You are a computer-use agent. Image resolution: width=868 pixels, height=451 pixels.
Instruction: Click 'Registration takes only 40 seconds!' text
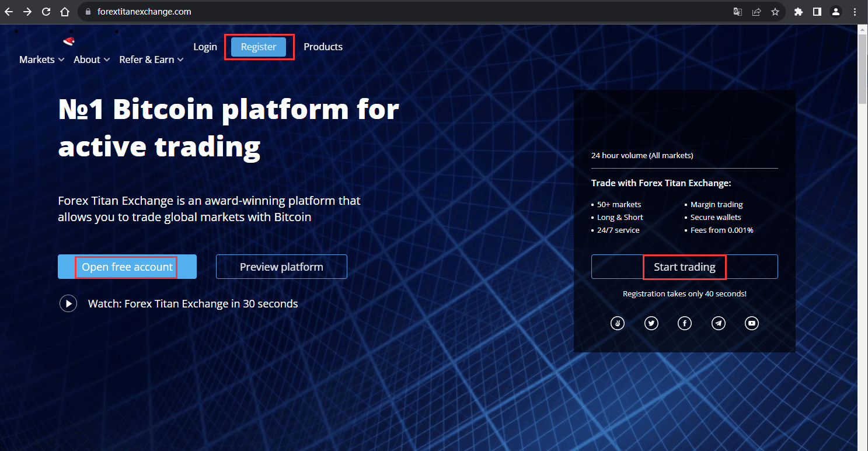(x=685, y=293)
